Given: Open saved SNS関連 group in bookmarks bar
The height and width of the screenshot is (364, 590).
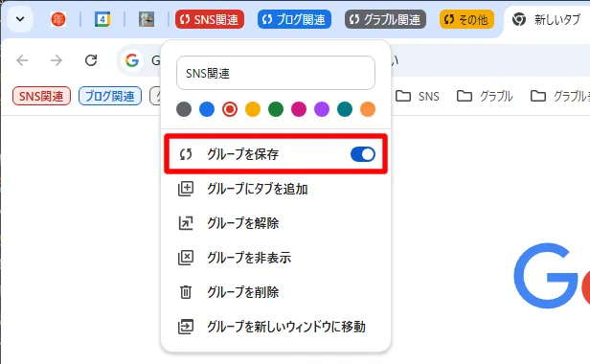Looking at the screenshot, I should 41,96.
